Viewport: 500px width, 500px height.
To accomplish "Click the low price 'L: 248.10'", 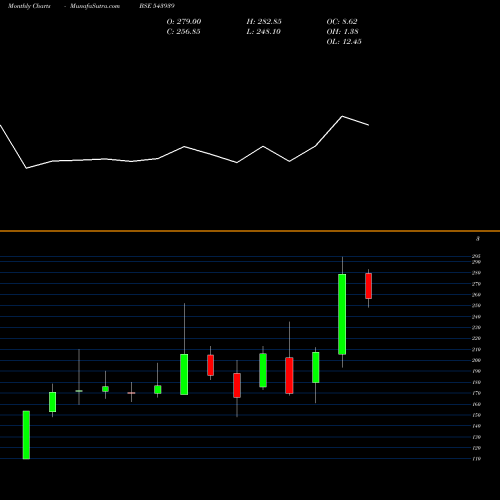I will (263, 32).
